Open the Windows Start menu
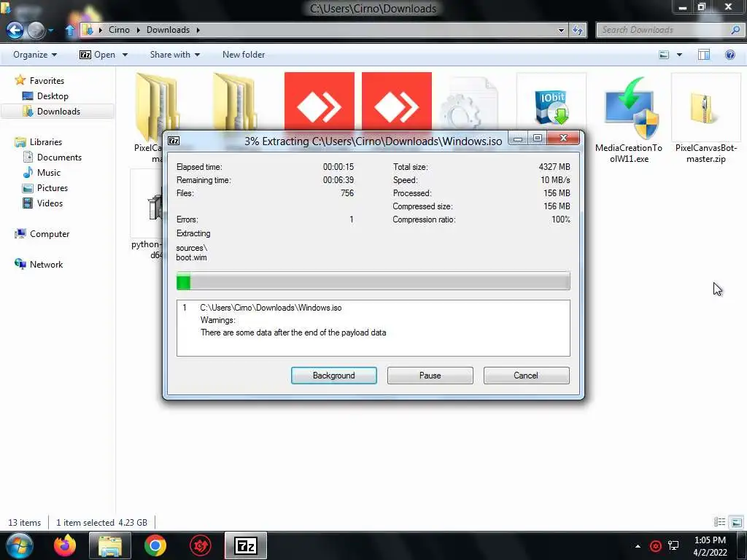This screenshot has width=747, height=560. tap(19, 545)
